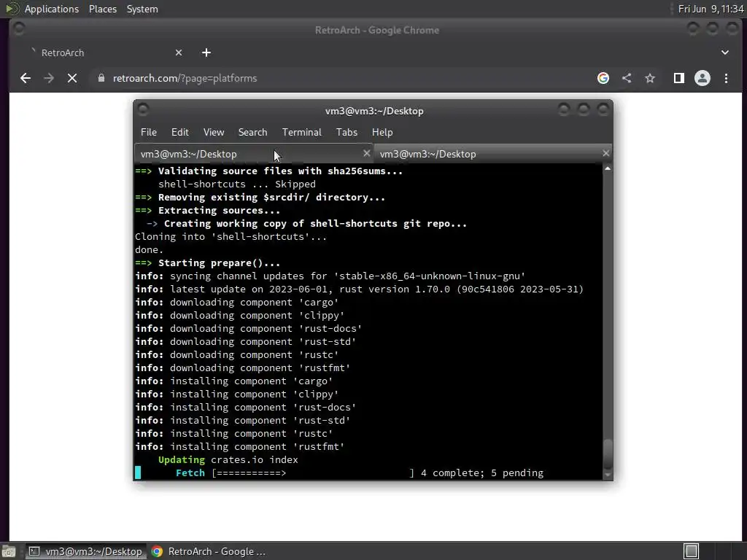
Task: Click workspace switcher in bottom panel
Action: point(692,551)
